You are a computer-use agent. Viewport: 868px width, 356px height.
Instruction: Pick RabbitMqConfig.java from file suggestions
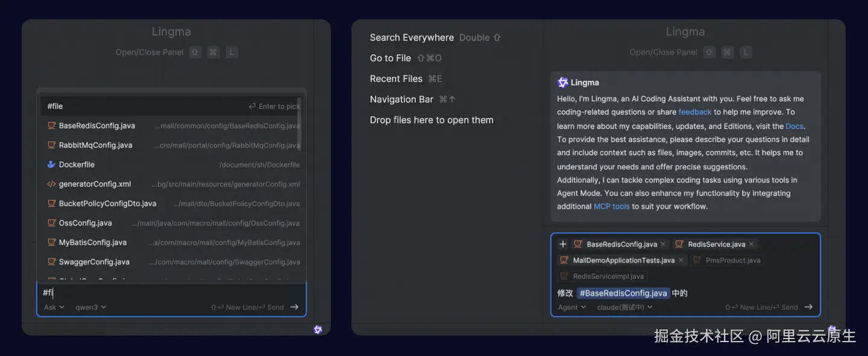pos(170,145)
